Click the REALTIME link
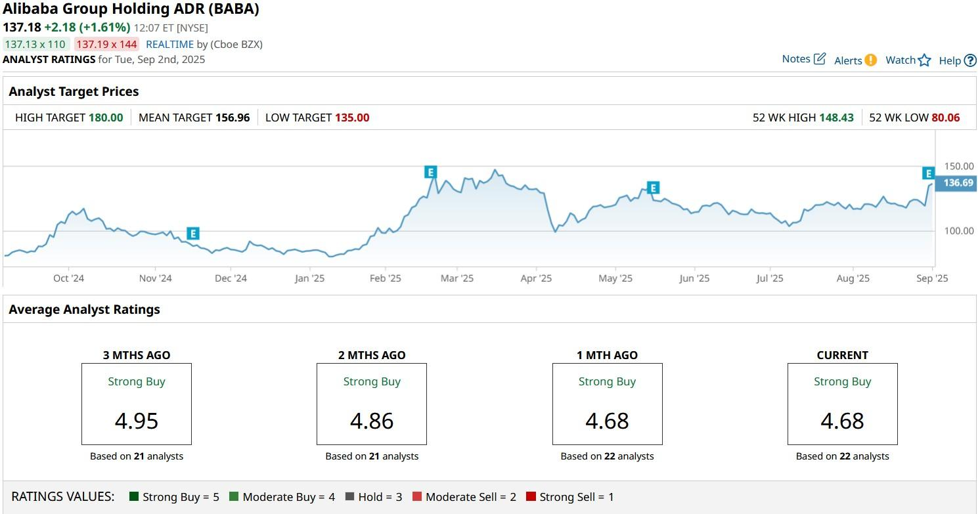 [169, 45]
